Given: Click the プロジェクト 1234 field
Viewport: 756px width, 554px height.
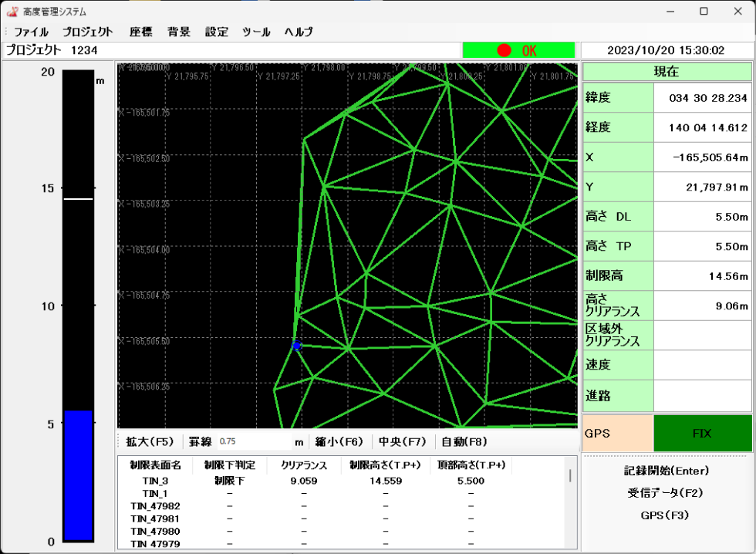Looking at the screenshot, I should click(232, 50).
